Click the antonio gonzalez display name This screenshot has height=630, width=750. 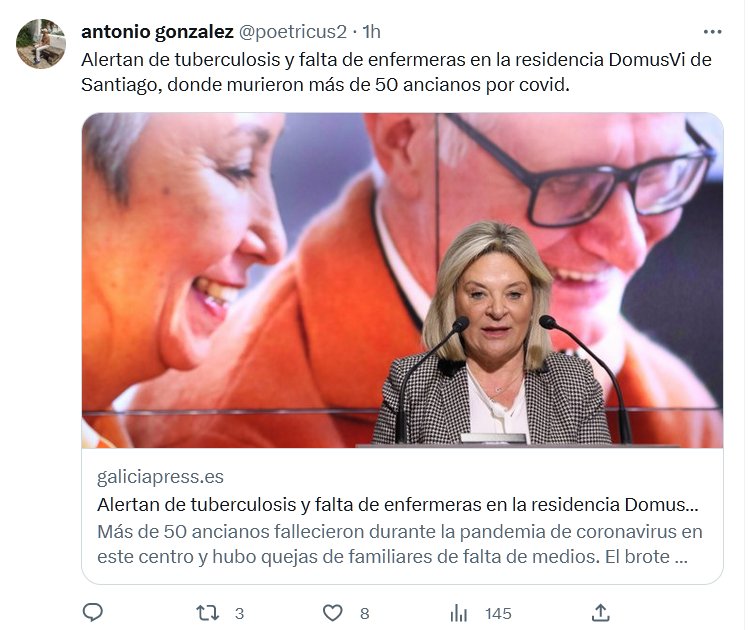coord(157,32)
